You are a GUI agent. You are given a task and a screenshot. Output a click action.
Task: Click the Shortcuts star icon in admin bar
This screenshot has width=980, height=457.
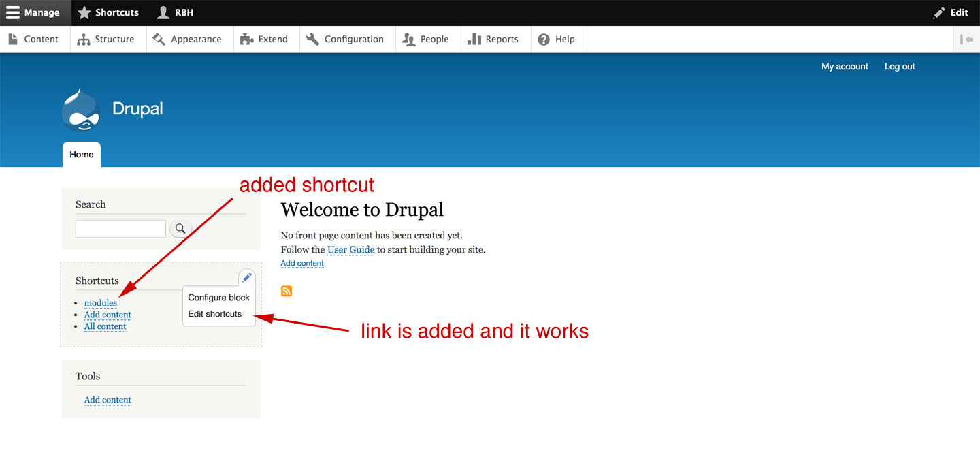pyautogui.click(x=84, y=12)
